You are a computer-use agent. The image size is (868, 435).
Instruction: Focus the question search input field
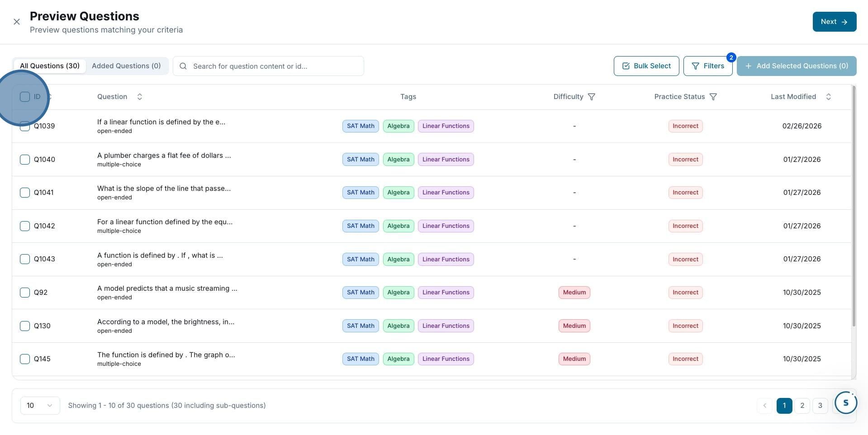click(x=268, y=66)
